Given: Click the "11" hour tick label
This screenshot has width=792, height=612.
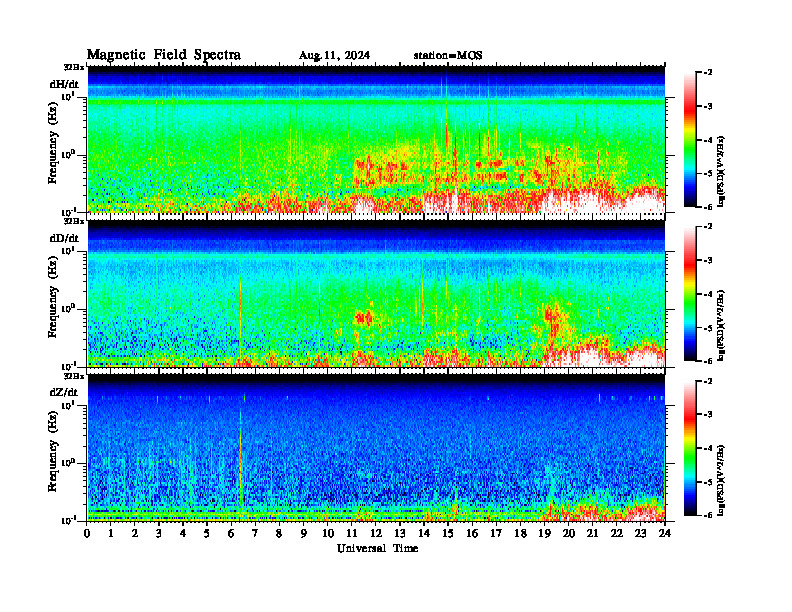Looking at the screenshot, I should [x=352, y=534].
